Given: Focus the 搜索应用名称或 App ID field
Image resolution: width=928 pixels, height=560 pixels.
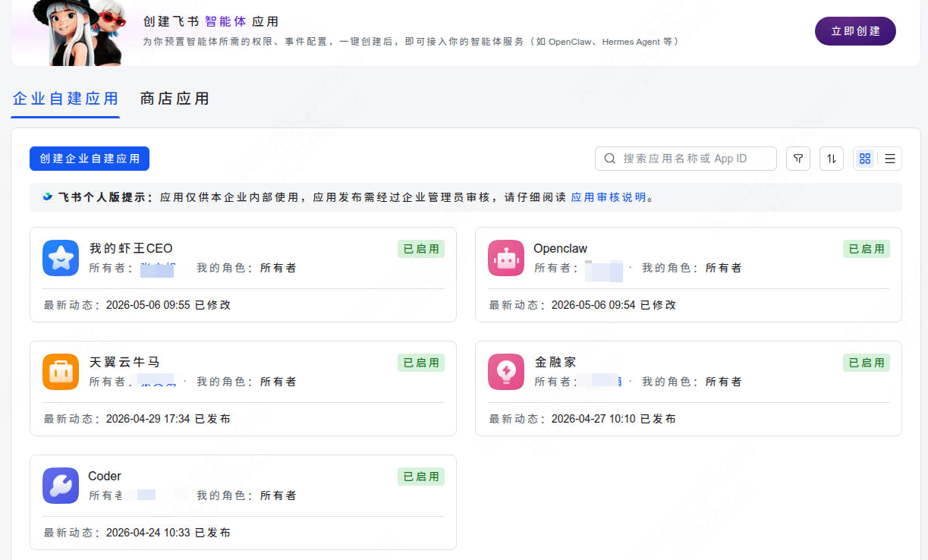Looking at the screenshot, I should point(686,159).
